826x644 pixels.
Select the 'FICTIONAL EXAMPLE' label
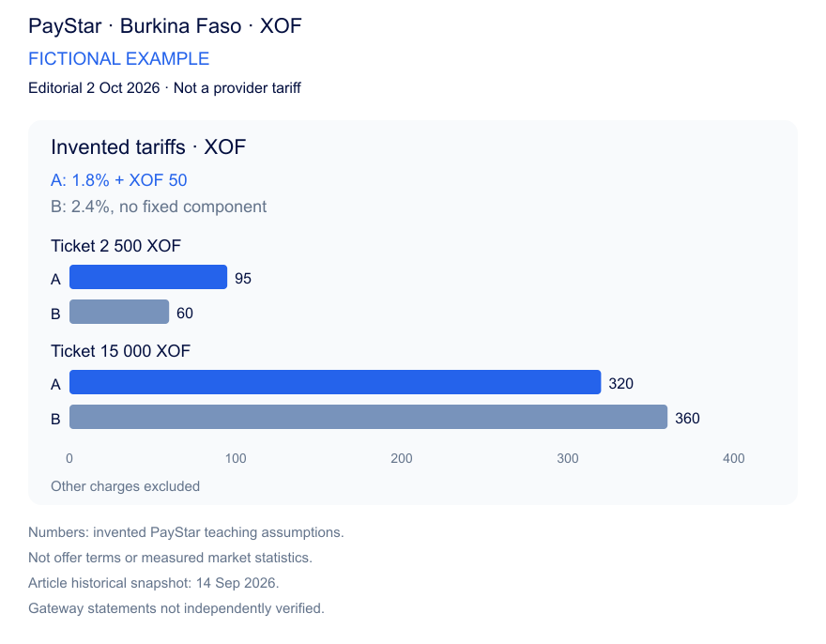tap(118, 58)
